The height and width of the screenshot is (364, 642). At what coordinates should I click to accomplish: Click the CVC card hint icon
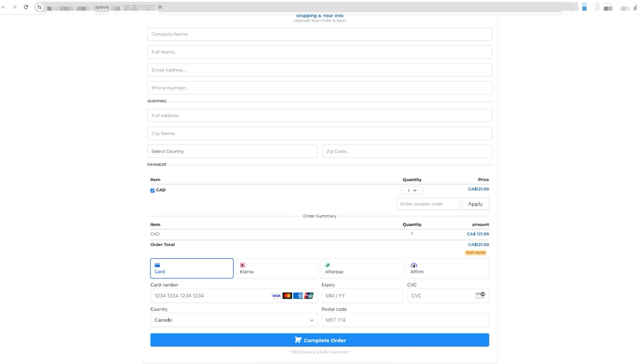click(480, 295)
